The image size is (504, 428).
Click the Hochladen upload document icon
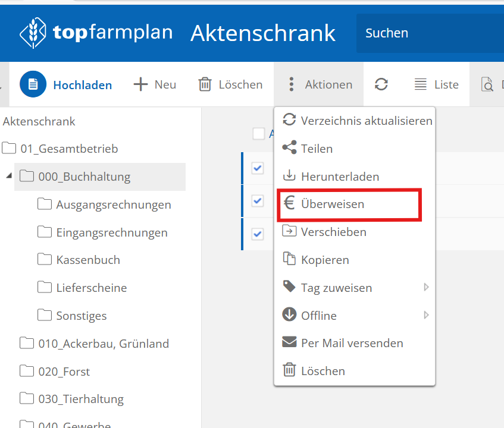33,84
